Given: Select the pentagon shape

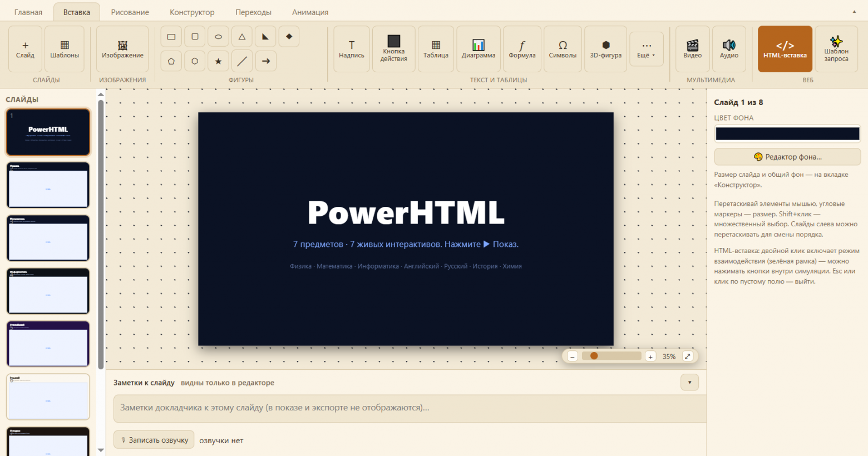Looking at the screenshot, I should pyautogui.click(x=171, y=61).
